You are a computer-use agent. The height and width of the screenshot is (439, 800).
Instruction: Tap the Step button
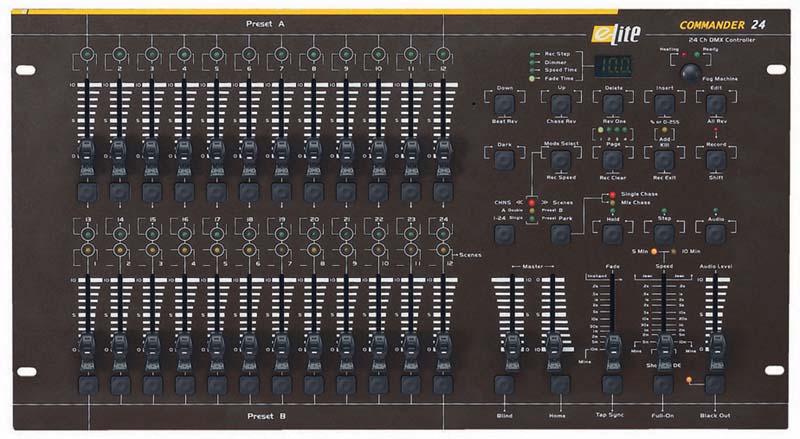point(664,234)
